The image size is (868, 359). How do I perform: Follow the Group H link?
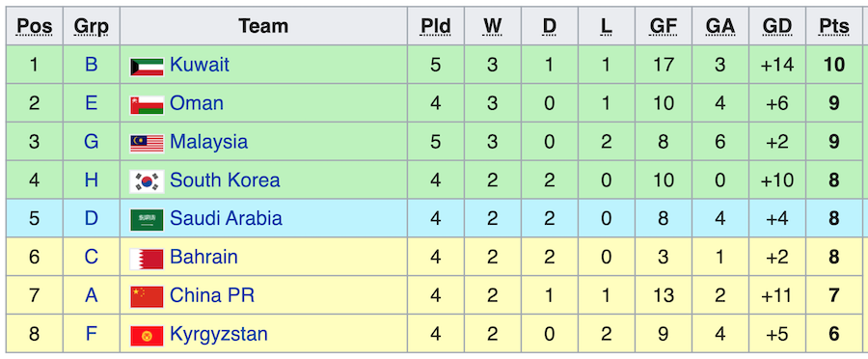point(92,180)
